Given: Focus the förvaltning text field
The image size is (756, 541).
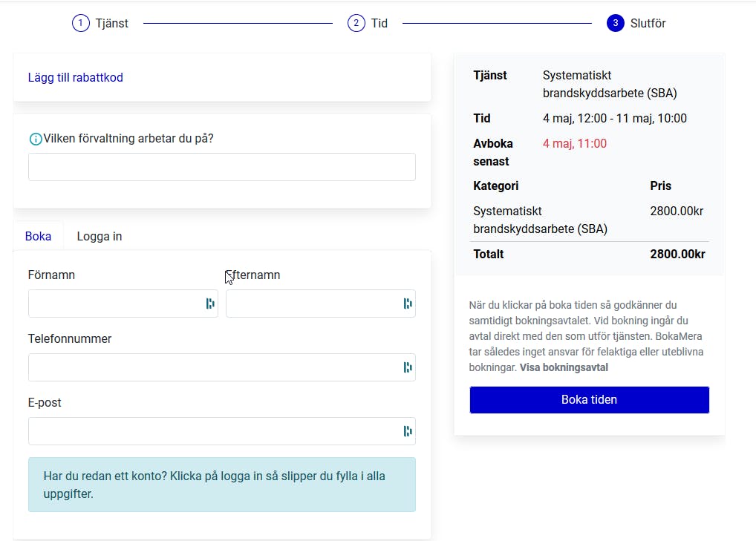Looking at the screenshot, I should point(221,167).
